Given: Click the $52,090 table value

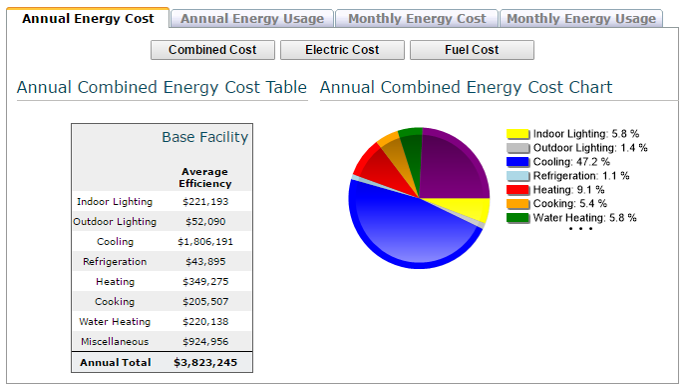Looking at the screenshot, I should point(205,222).
